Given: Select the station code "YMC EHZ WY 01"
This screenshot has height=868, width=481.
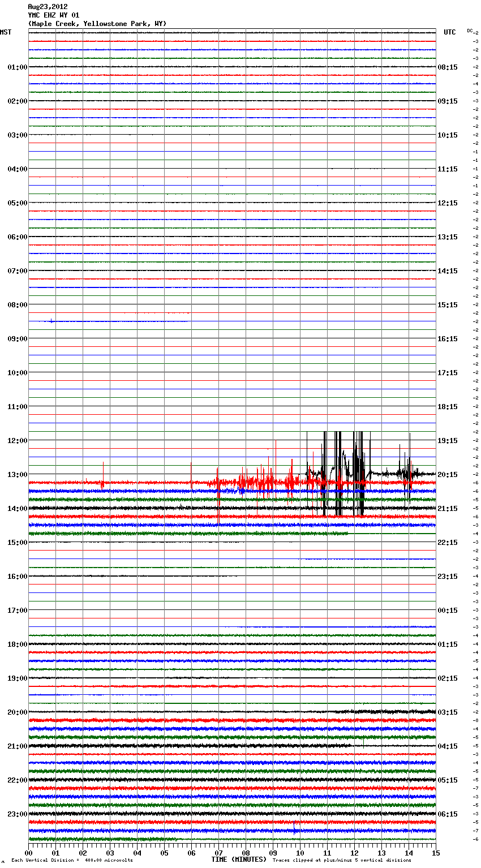Looking at the screenshot, I should tap(54, 15).
